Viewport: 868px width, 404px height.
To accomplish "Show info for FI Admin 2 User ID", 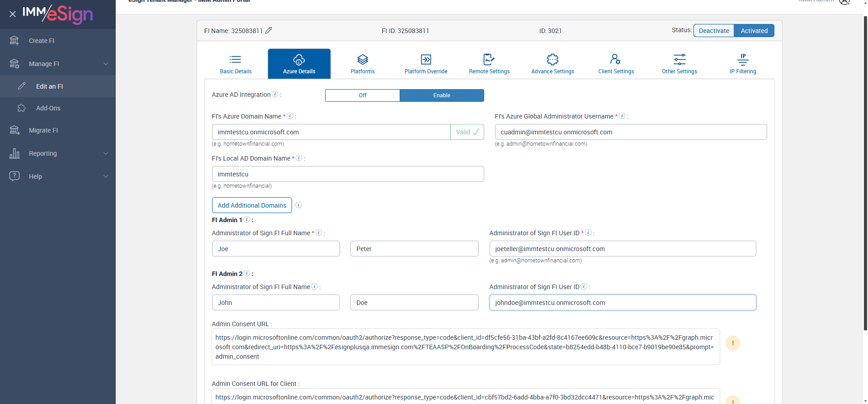I will click(x=584, y=286).
